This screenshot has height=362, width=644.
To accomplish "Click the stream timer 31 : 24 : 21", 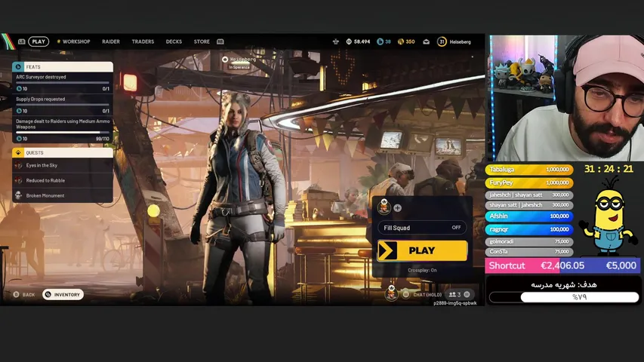I will point(609,169).
